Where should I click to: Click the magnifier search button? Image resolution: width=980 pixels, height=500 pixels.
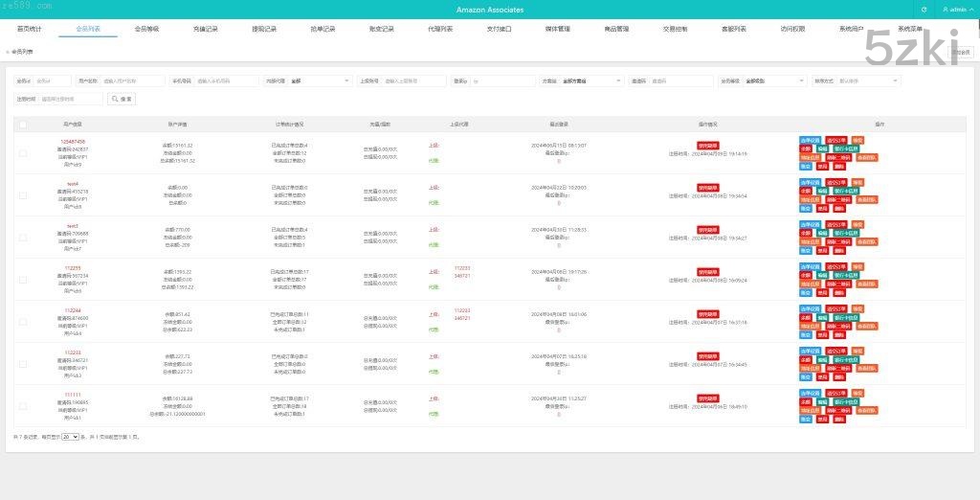121,99
